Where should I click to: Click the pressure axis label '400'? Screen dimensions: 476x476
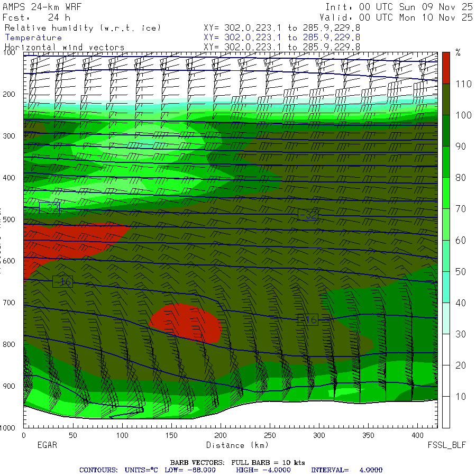click(9, 178)
